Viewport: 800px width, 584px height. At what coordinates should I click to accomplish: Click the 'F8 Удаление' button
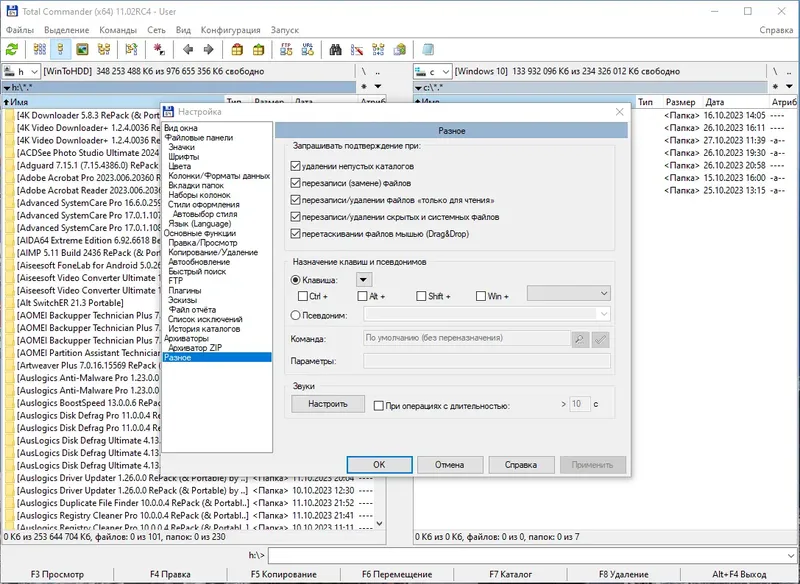[x=623, y=574]
